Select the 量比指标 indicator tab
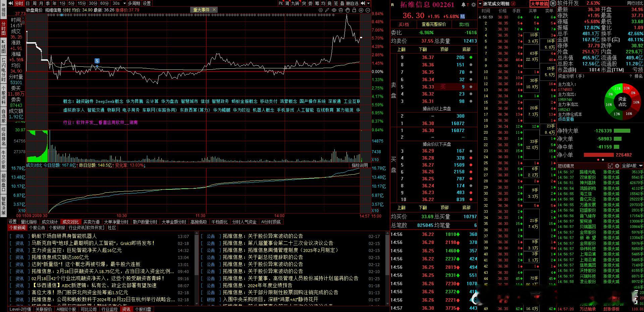The height and width of the screenshot is (312, 644). 29,222
